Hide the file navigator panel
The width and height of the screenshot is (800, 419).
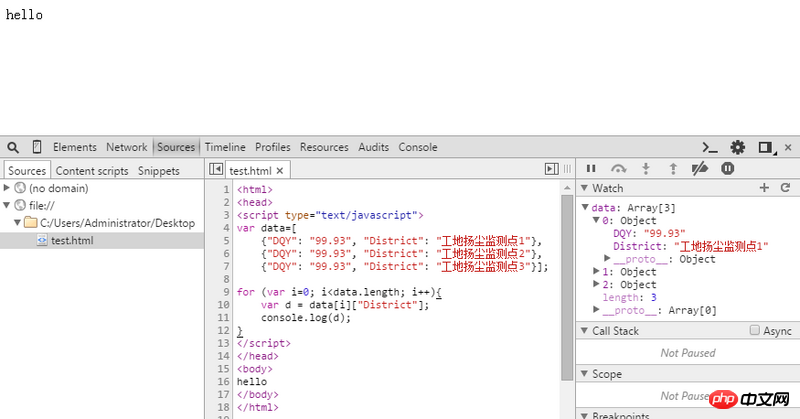tap(216, 170)
